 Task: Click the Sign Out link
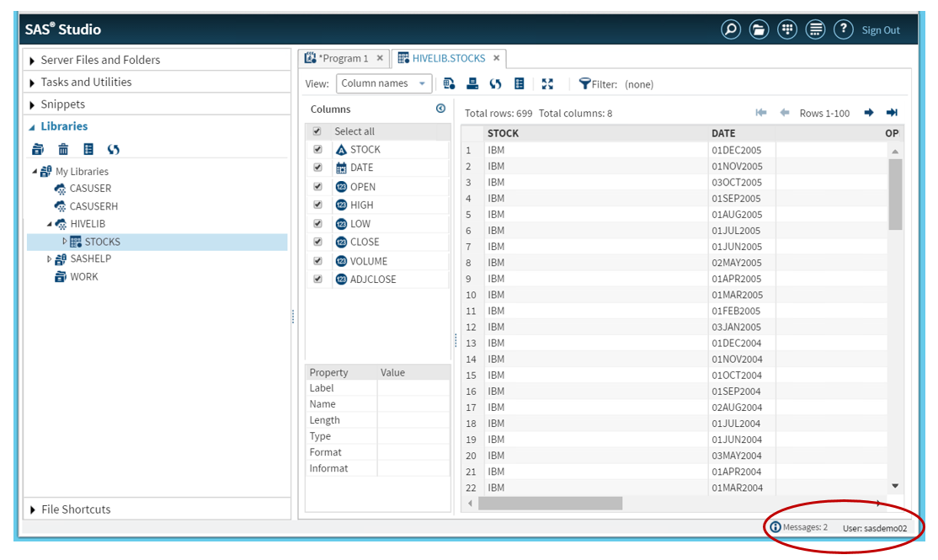pos(881,30)
